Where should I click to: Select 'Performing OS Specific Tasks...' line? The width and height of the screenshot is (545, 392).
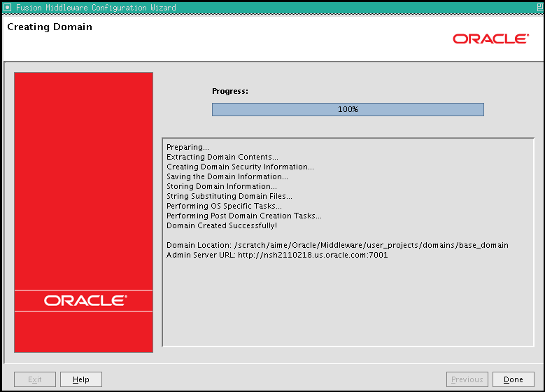coord(224,206)
